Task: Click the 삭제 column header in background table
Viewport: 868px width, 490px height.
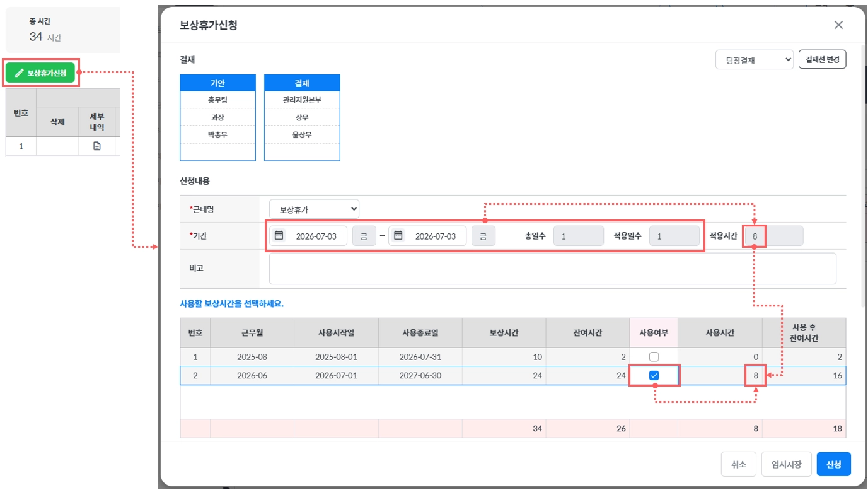Action: [x=57, y=122]
